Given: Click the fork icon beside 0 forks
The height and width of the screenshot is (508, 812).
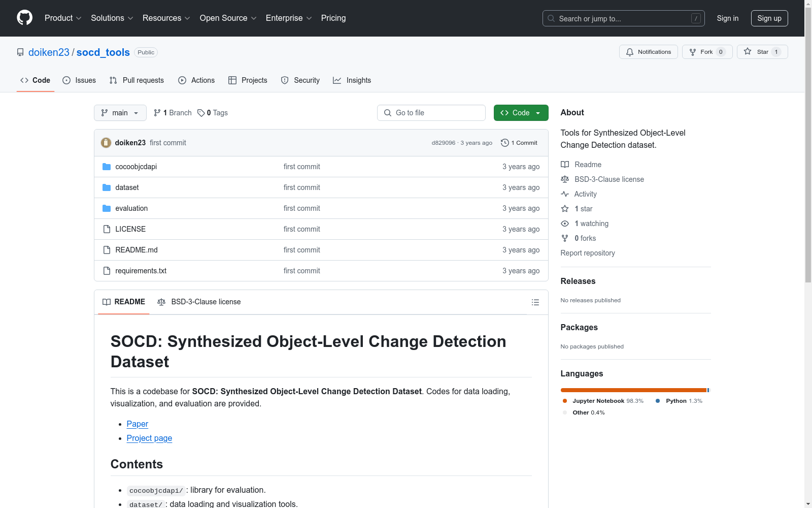Looking at the screenshot, I should pyautogui.click(x=565, y=238).
